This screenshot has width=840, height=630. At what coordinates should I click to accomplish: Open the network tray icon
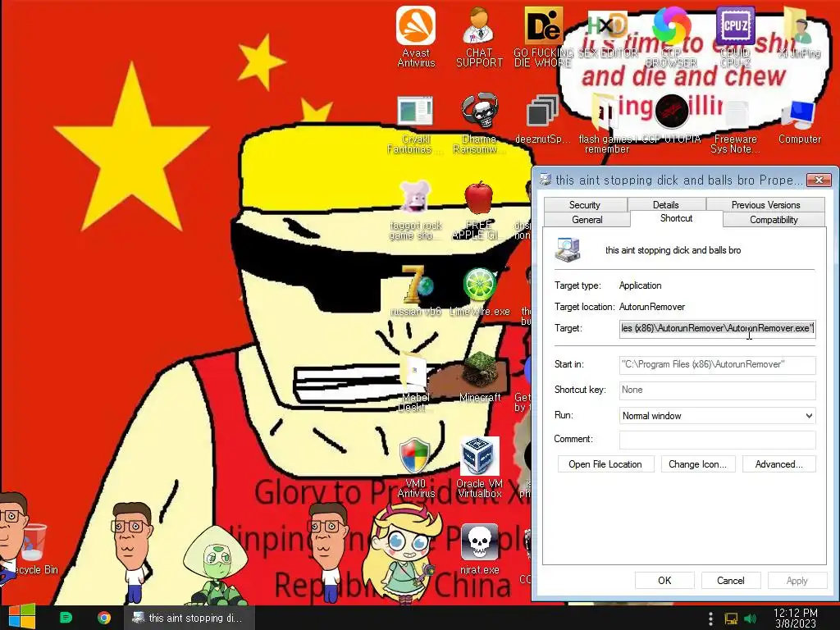coord(731,619)
